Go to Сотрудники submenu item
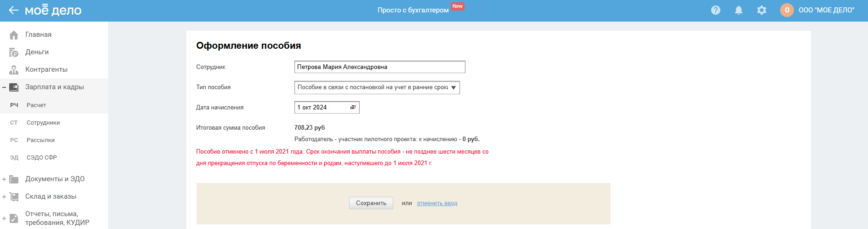The height and width of the screenshot is (229, 868). (x=43, y=123)
